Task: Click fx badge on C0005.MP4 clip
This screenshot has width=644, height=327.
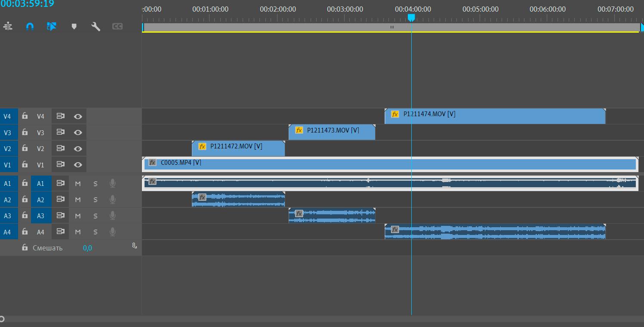Action: click(x=152, y=163)
